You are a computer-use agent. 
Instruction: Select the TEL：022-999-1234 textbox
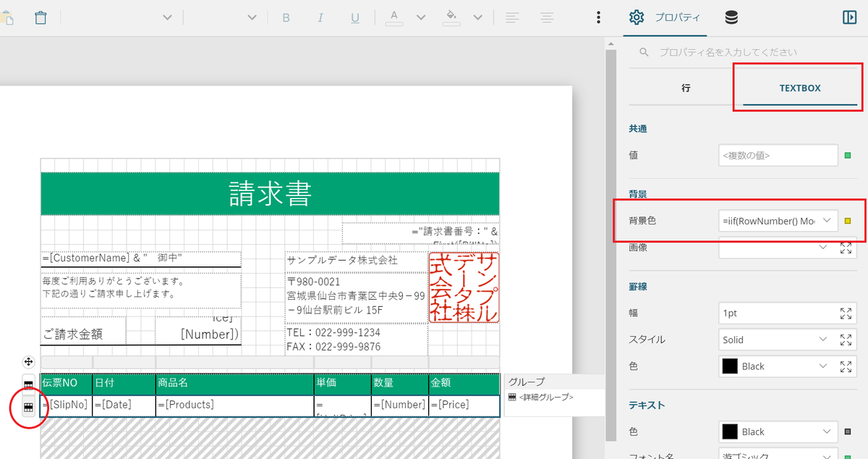[357, 340]
